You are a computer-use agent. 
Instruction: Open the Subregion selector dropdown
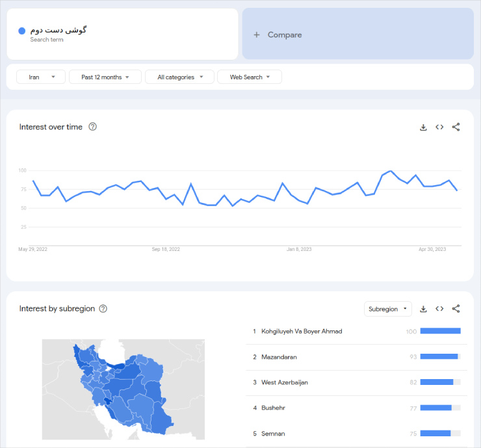(x=388, y=309)
